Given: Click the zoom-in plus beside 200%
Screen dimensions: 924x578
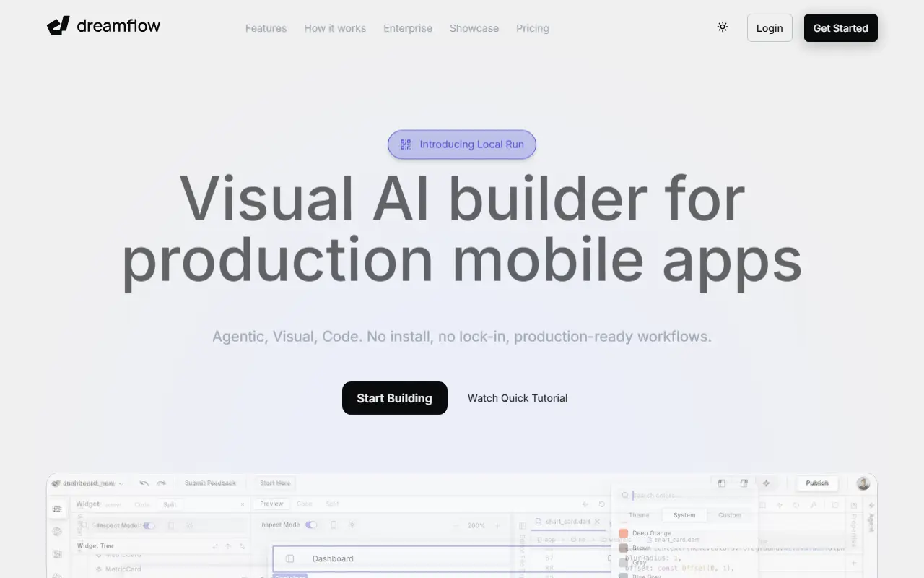Looking at the screenshot, I should [497, 525].
